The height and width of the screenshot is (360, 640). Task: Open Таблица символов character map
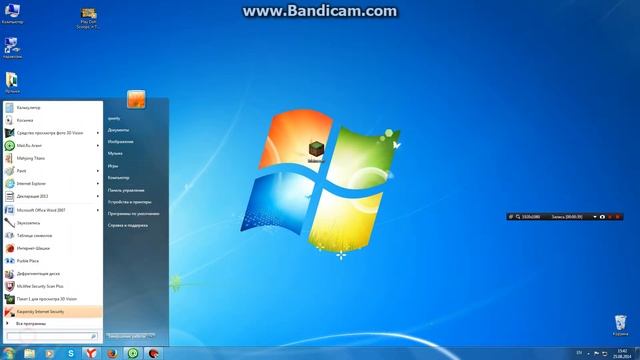52,236
